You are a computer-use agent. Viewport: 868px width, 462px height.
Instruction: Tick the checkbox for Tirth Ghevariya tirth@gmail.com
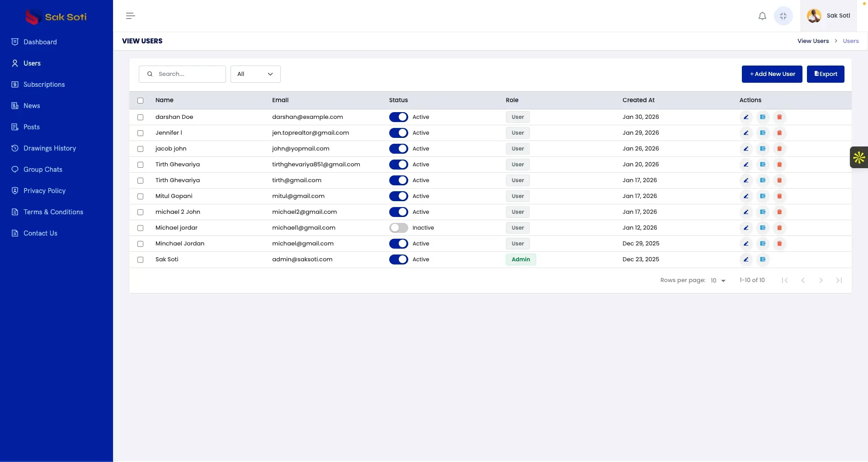140,180
